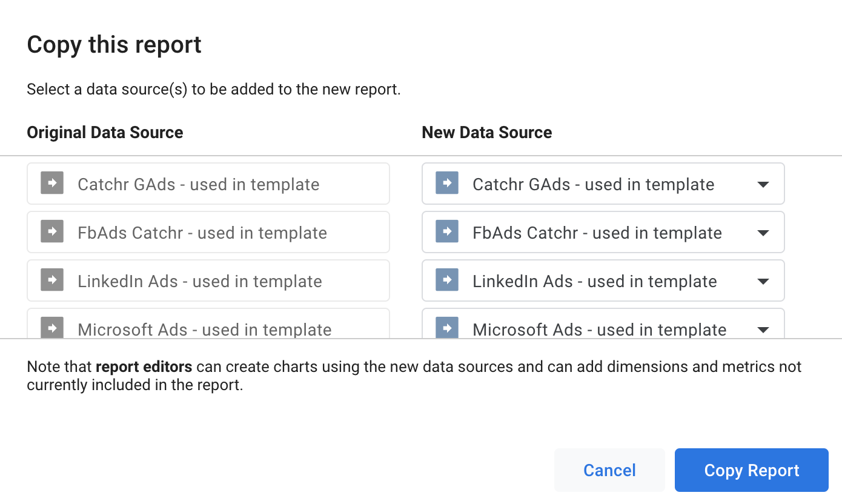This screenshot has height=504, width=842.
Task: Click the blue arrow icon on new FbAds Catchr source
Action: pyautogui.click(x=446, y=231)
